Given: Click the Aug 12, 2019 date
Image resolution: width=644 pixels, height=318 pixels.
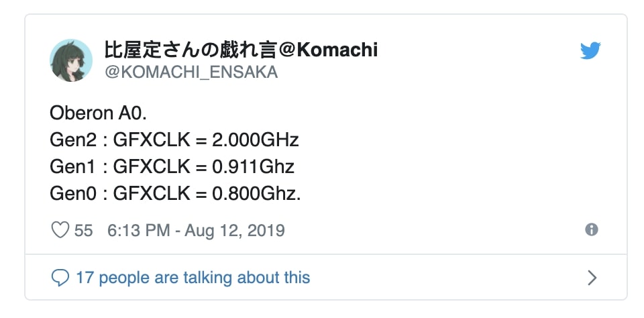Looking at the screenshot, I should point(235,231).
